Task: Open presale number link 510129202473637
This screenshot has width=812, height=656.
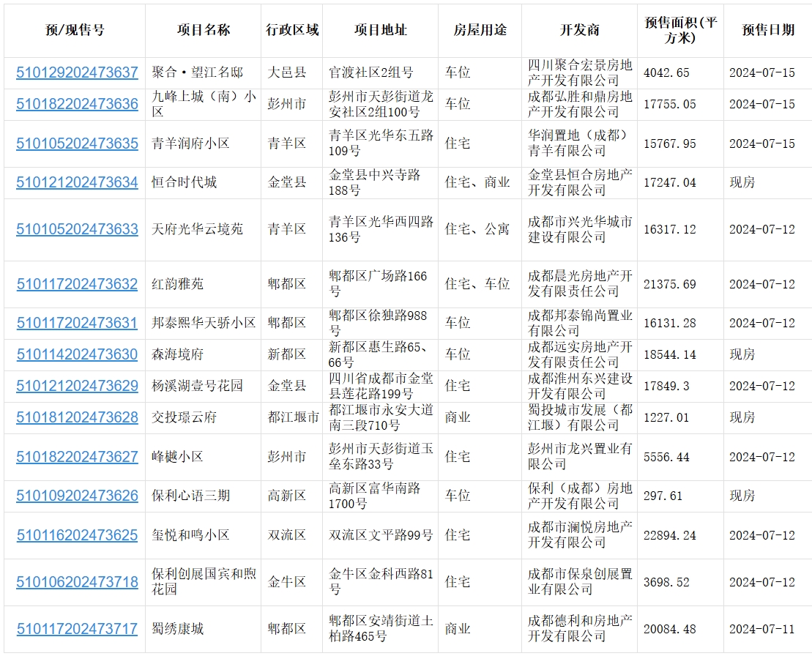Action: pos(77,72)
